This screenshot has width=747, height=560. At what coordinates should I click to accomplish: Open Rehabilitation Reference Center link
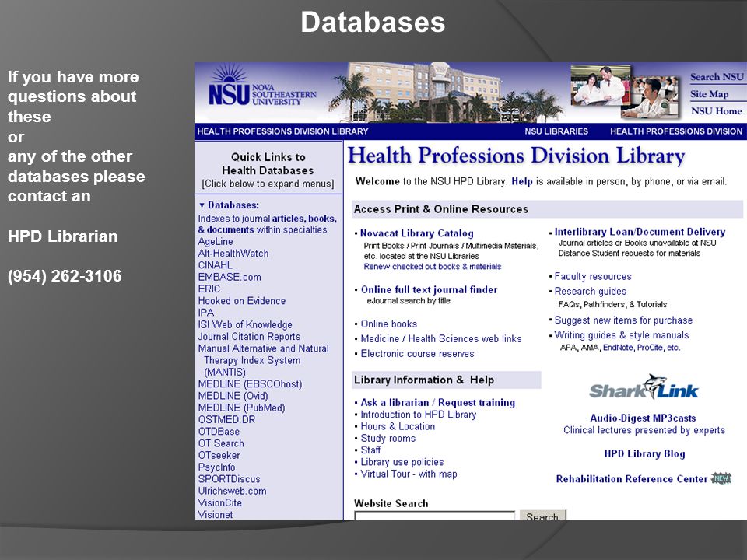pyautogui.click(x=632, y=478)
